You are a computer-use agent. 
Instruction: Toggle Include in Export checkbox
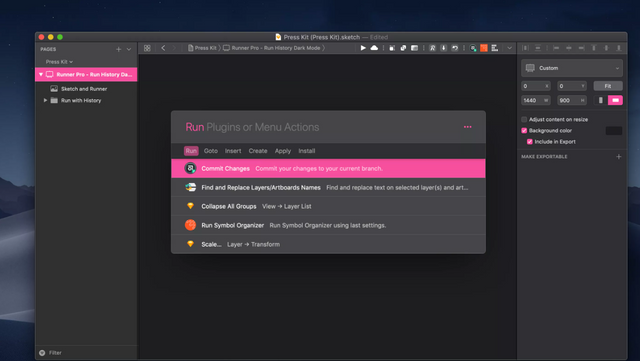[x=530, y=142]
